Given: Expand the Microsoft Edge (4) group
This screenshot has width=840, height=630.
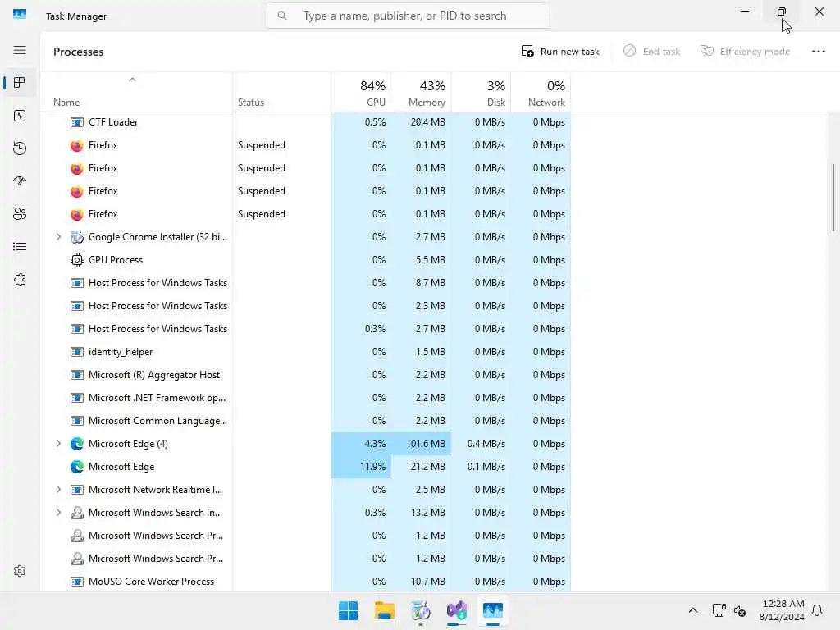Looking at the screenshot, I should tap(58, 444).
